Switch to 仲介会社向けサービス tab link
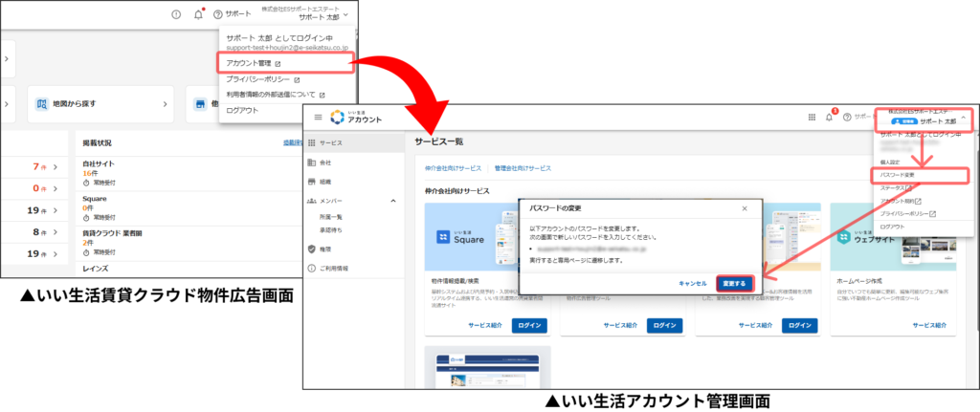Viewport: 980px width, 412px height. coord(453,168)
